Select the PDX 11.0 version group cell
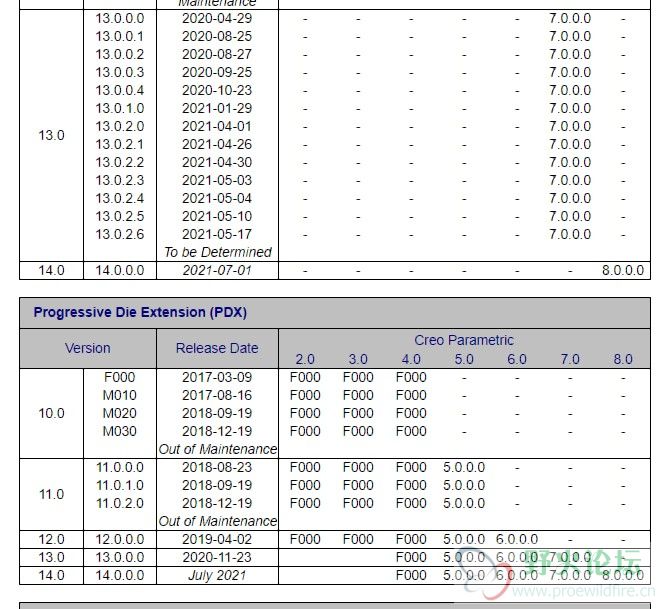Screen dimensions: 665x609 (x=51, y=494)
